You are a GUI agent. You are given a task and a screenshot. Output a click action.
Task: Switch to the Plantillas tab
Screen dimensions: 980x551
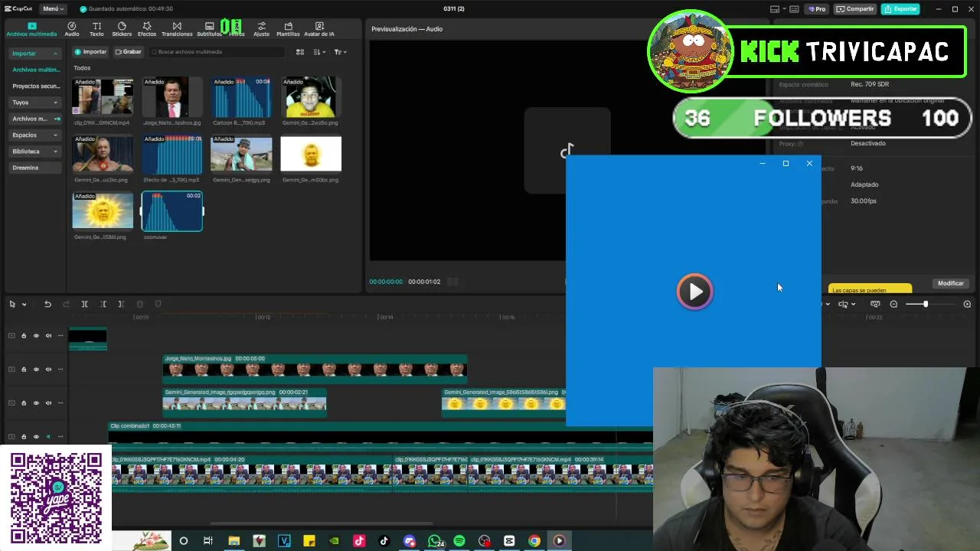point(288,29)
